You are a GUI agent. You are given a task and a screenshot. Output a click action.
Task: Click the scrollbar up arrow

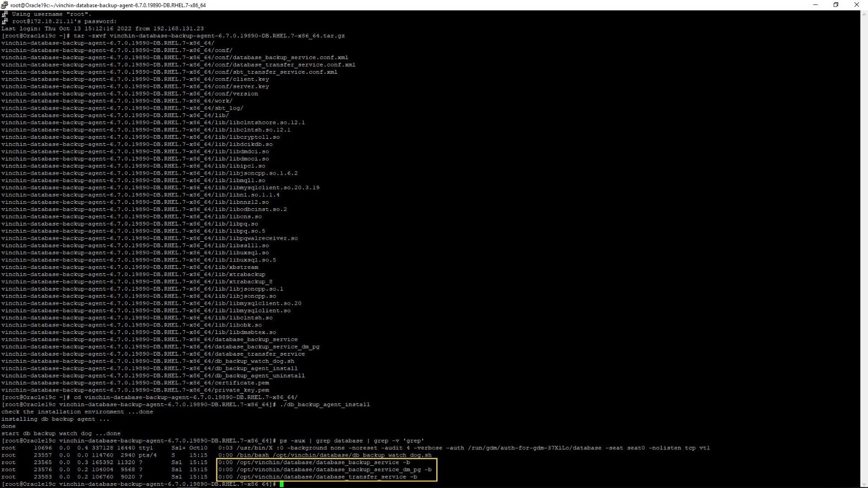click(864, 14)
